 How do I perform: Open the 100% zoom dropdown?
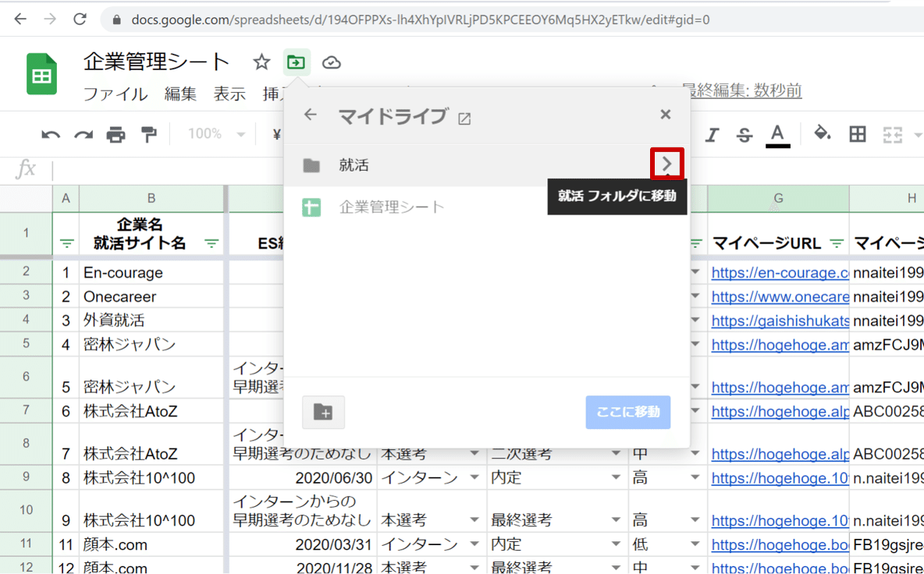click(x=215, y=134)
